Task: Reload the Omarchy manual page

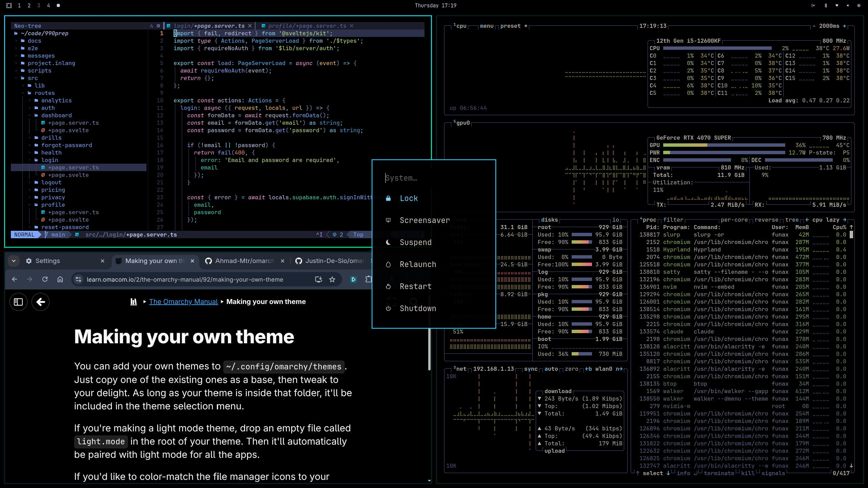Action: (45, 279)
